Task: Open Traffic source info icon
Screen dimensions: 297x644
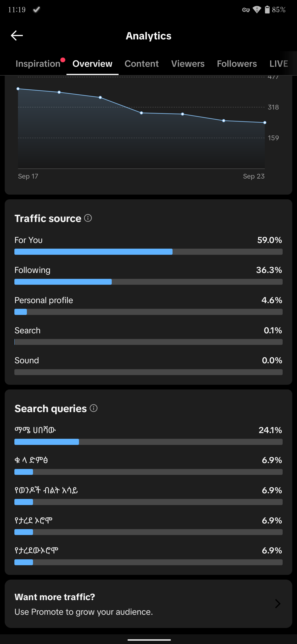Action: coord(88,218)
